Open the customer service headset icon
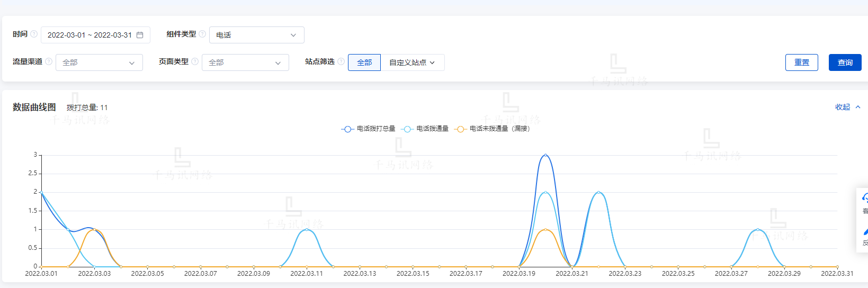The image size is (868, 288). pyautogui.click(x=865, y=198)
